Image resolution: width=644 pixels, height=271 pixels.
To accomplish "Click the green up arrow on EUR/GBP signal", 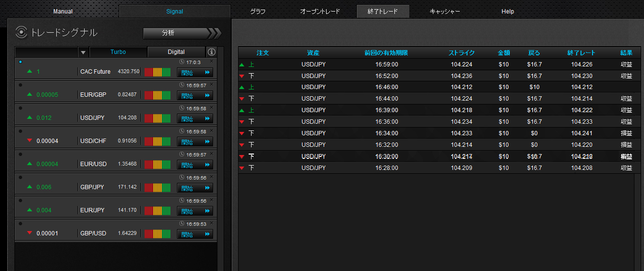I will [30, 94].
